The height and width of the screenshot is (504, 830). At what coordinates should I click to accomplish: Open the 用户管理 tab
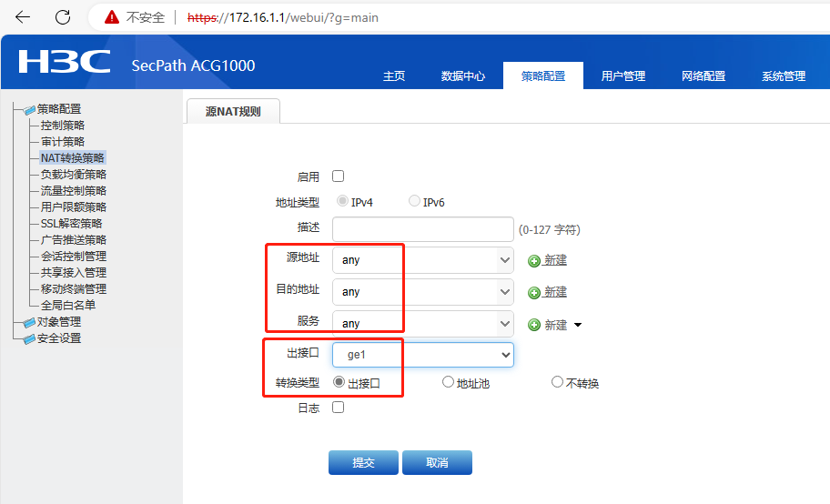point(623,76)
